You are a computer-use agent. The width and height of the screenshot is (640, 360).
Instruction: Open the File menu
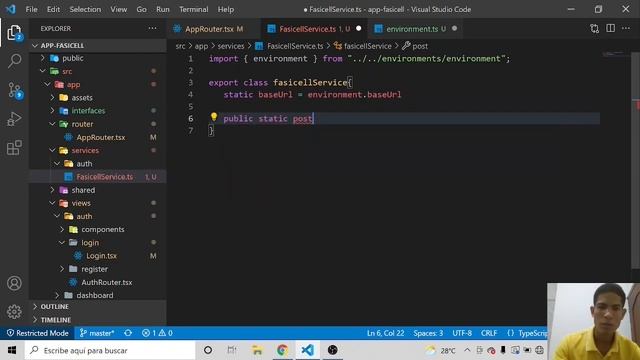(31, 9)
